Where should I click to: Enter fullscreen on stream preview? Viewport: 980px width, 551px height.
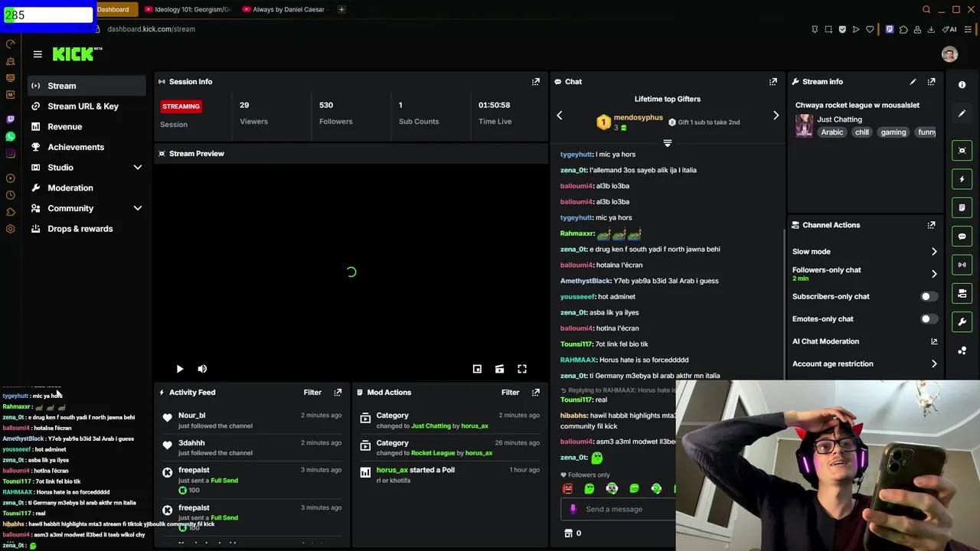coord(522,369)
